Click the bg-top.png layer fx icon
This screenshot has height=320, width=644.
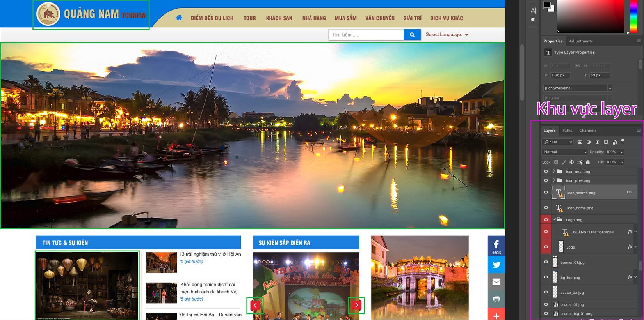click(x=630, y=277)
